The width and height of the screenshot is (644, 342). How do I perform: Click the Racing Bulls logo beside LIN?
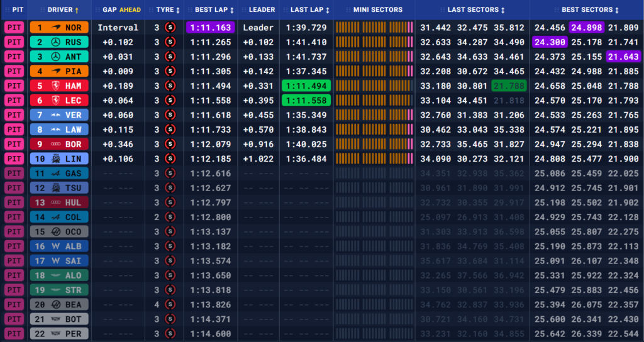56,158
